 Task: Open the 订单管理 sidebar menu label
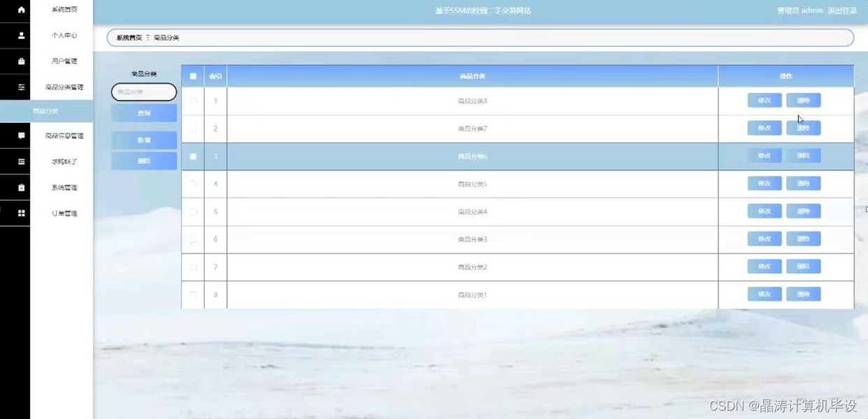click(x=64, y=213)
